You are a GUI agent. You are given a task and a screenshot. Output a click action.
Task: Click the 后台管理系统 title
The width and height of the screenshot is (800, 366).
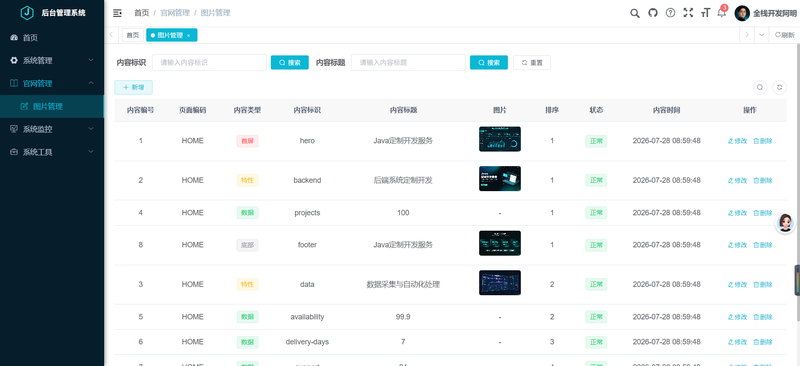point(63,13)
